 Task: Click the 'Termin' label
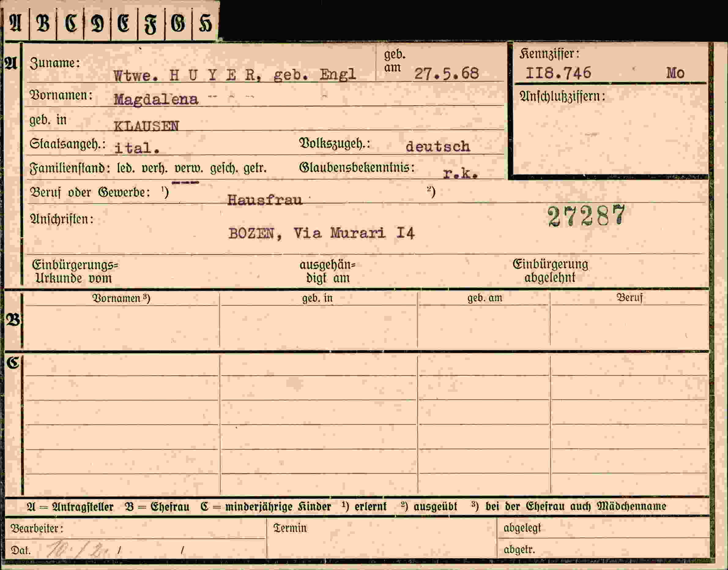point(290,528)
